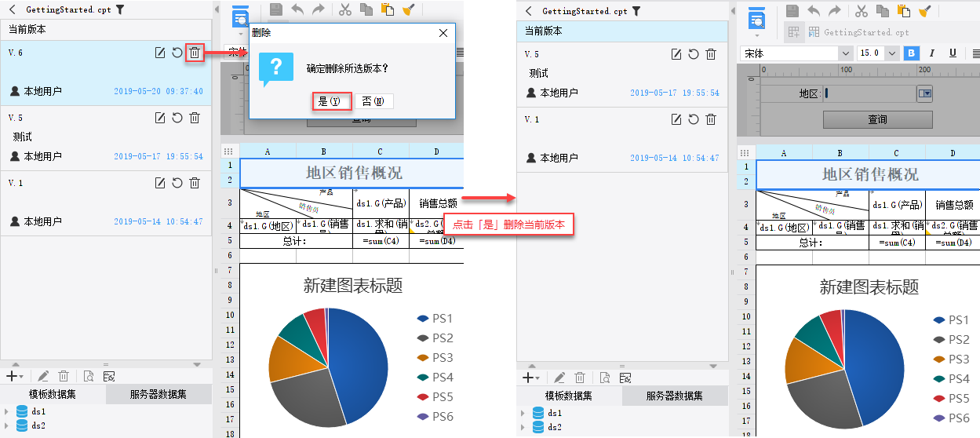The height and width of the screenshot is (438, 980).
Task: Click the undo icon in right toolbar
Action: pos(814,11)
